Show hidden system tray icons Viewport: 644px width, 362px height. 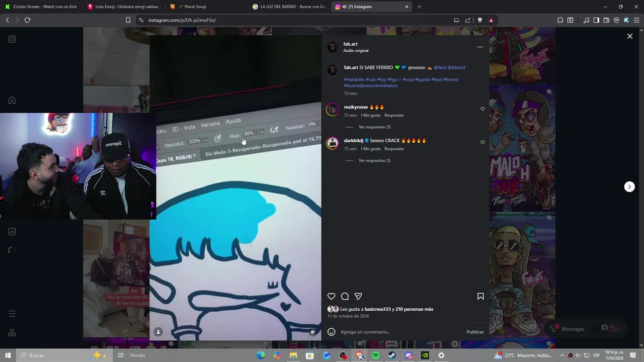tap(562, 355)
